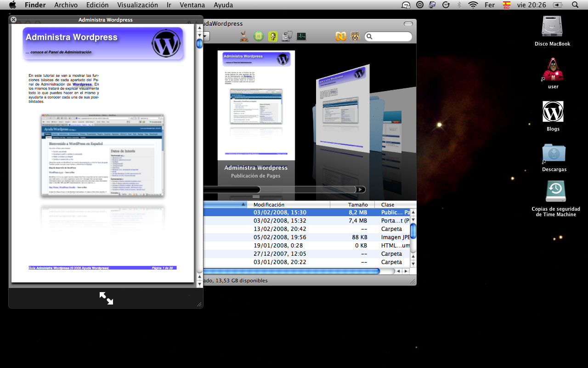Open Spotlight magnifier in the menu bar
The height and width of the screenshot is (368, 588).
[x=575, y=5]
